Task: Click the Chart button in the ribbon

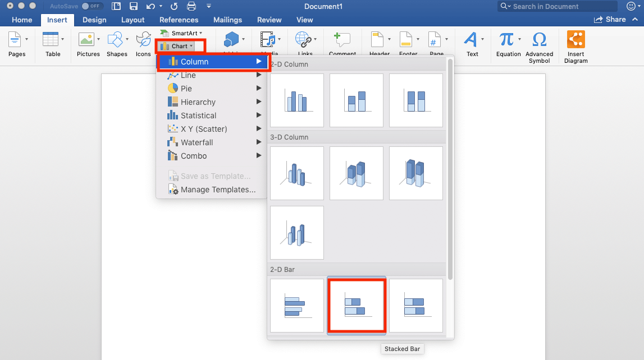Action: tap(177, 47)
